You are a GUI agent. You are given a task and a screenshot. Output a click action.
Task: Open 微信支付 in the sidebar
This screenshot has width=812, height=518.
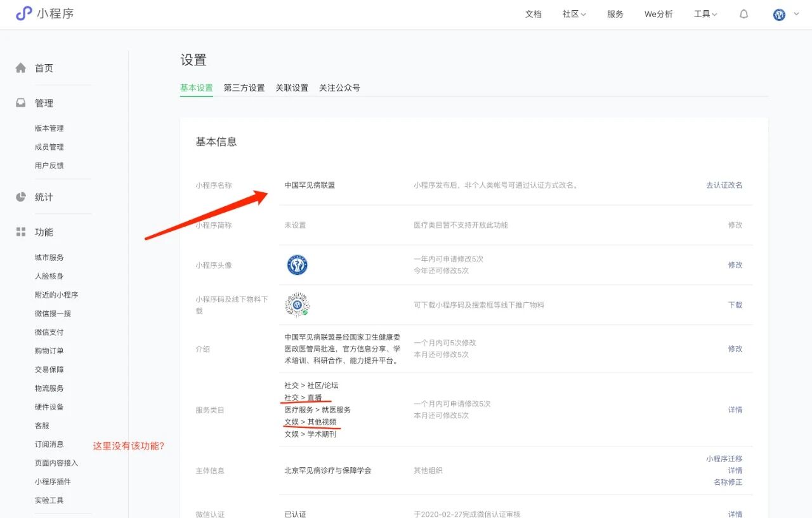point(49,332)
